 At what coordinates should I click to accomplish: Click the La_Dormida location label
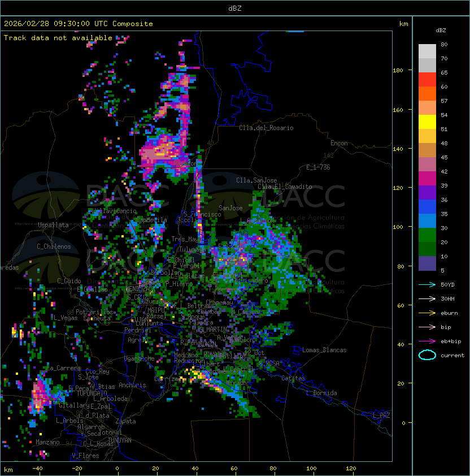321,393
